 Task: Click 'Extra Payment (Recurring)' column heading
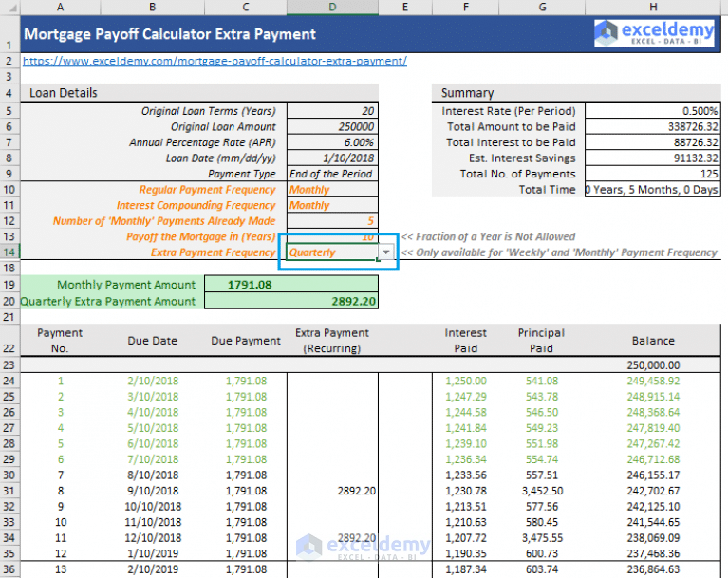[332, 341]
